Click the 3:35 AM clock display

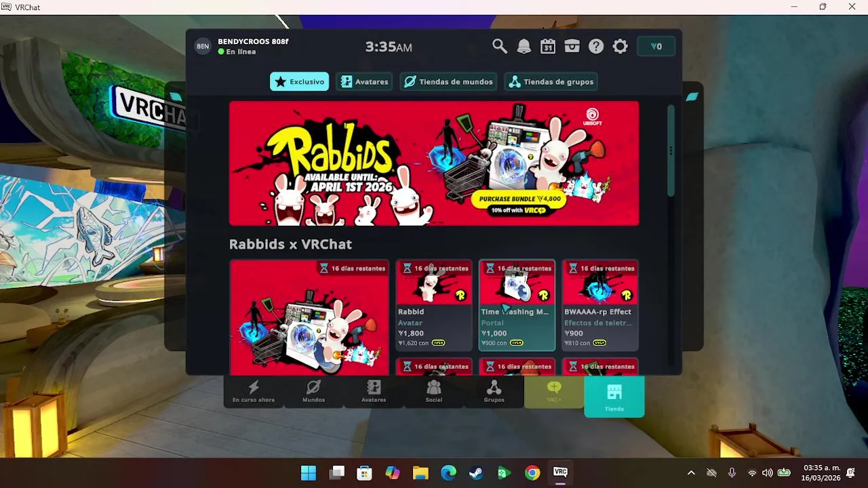(389, 47)
